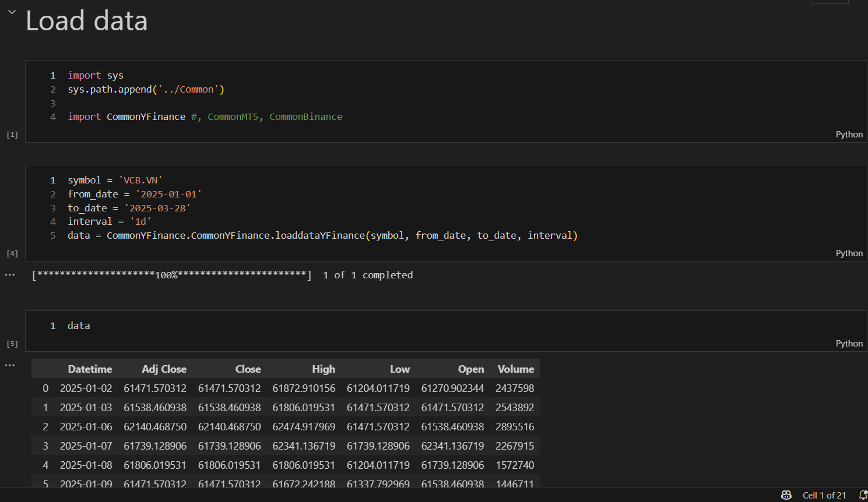Viewport: 868px width, 502px height.
Task: Change language mode of the import cell
Action: coord(849,135)
